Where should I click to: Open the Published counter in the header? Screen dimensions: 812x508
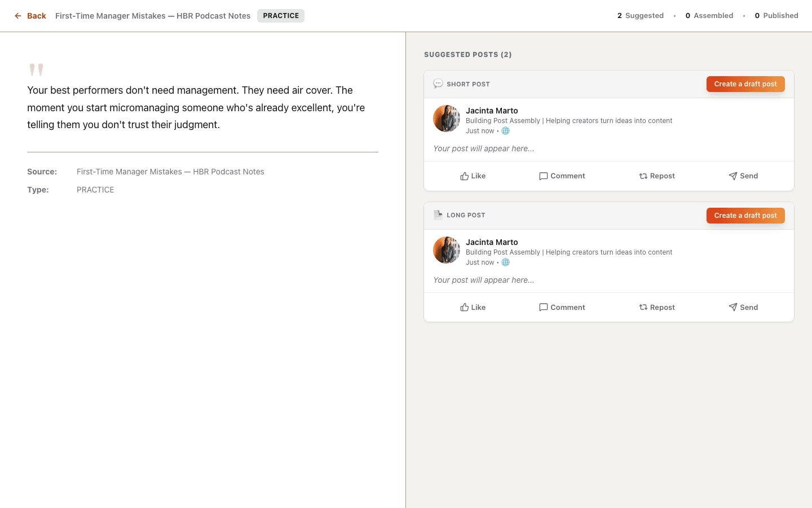coord(776,15)
